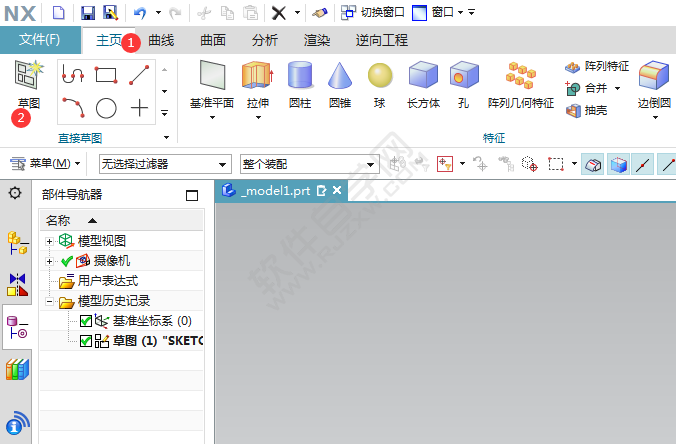This screenshot has height=444, width=676.
Task: Create a 球 sphere feature
Action: pyautogui.click(x=380, y=85)
